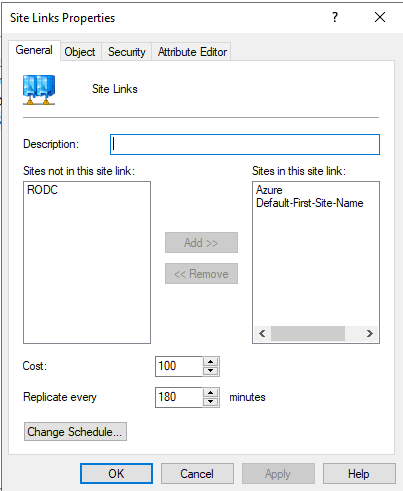This screenshot has height=491, width=403.
Task: Click the Cancel button
Action: pos(197,473)
